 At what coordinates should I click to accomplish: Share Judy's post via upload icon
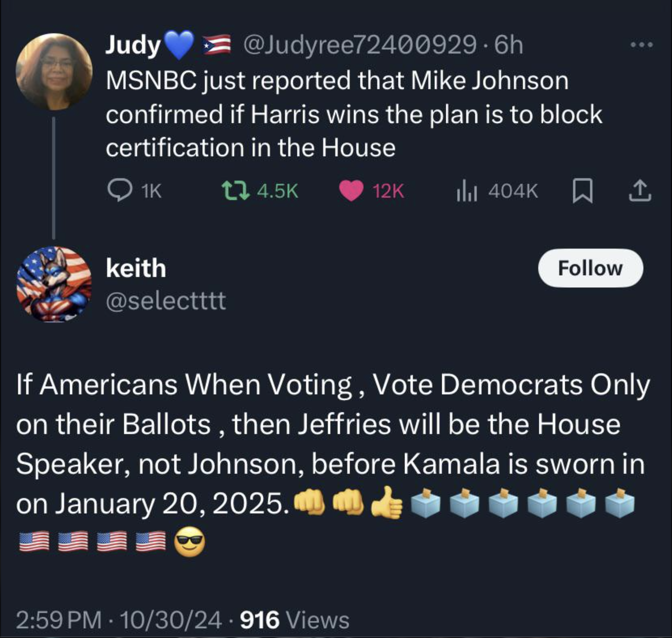(x=640, y=191)
